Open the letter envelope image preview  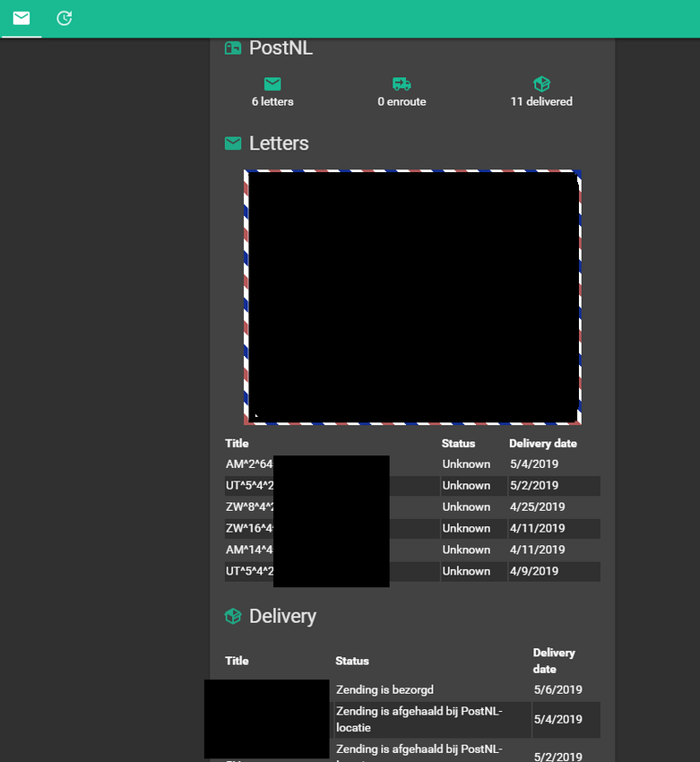[412, 297]
